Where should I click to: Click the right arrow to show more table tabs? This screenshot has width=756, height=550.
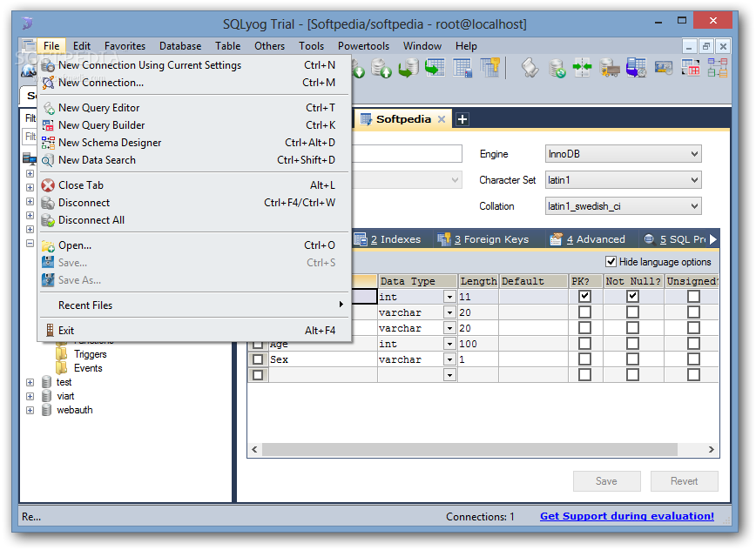[x=713, y=238]
